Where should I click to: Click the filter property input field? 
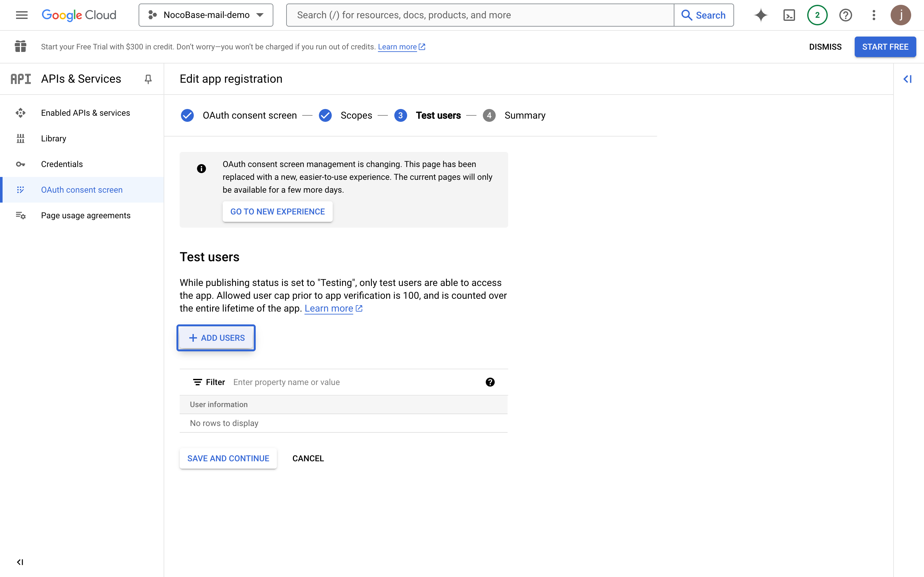tap(355, 382)
